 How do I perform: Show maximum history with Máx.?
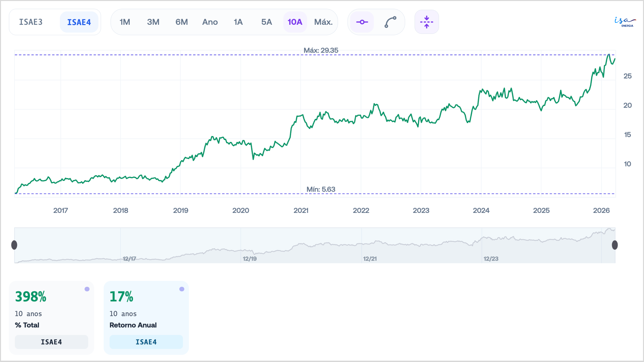click(323, 22)
